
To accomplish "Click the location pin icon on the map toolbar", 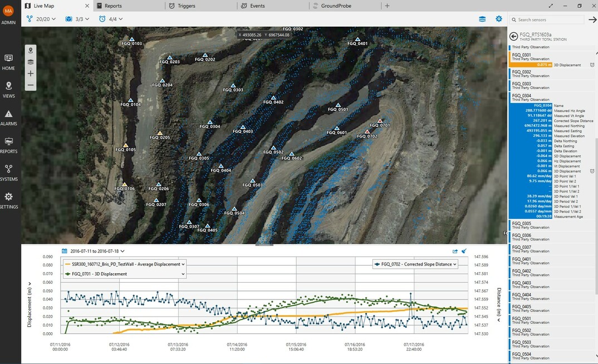I will [30, 50].
